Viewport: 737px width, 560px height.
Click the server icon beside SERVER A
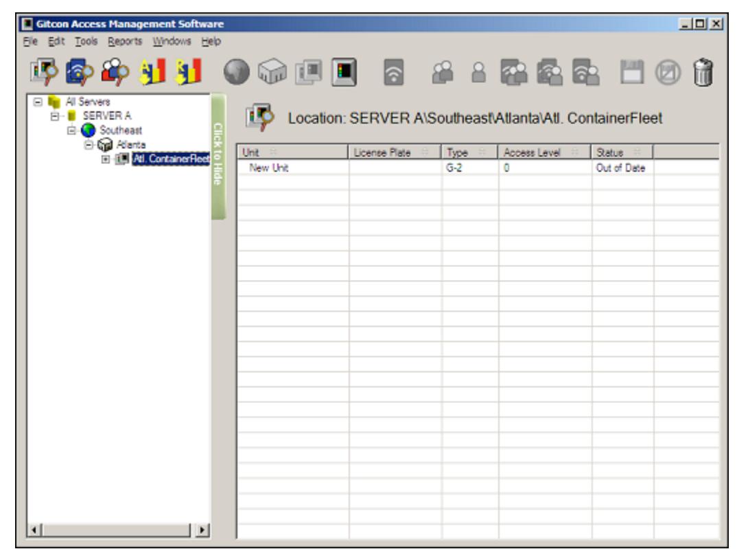pyautogui.click(x=71, y=116)
